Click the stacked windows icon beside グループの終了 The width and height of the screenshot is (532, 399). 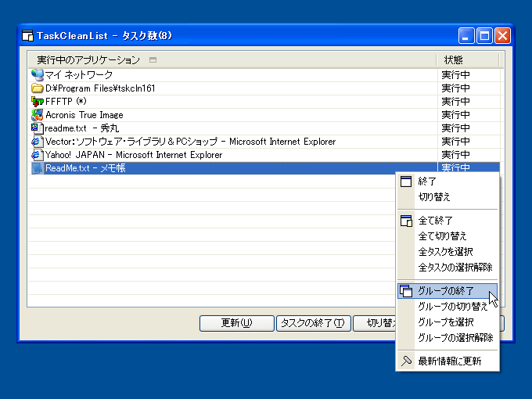click(x=406, y=291)
